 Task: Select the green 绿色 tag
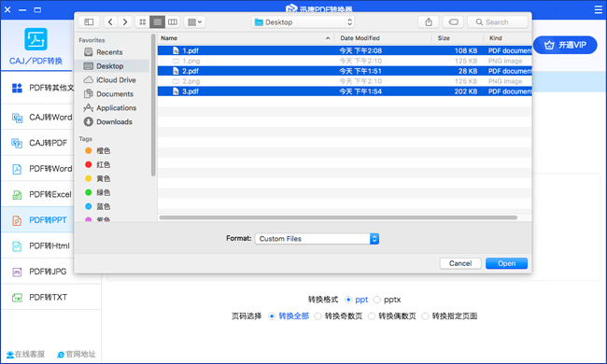[x=98, y=192]
